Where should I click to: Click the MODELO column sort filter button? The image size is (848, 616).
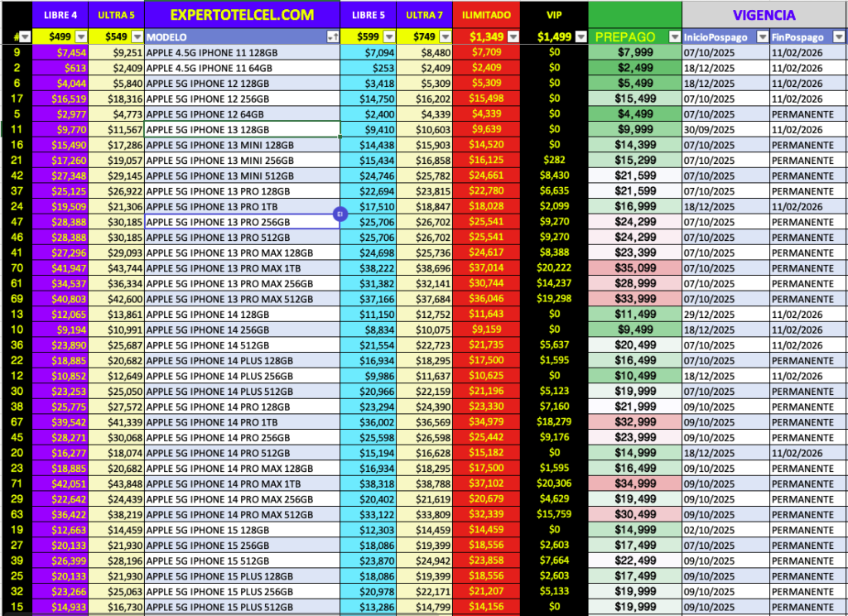332,37
